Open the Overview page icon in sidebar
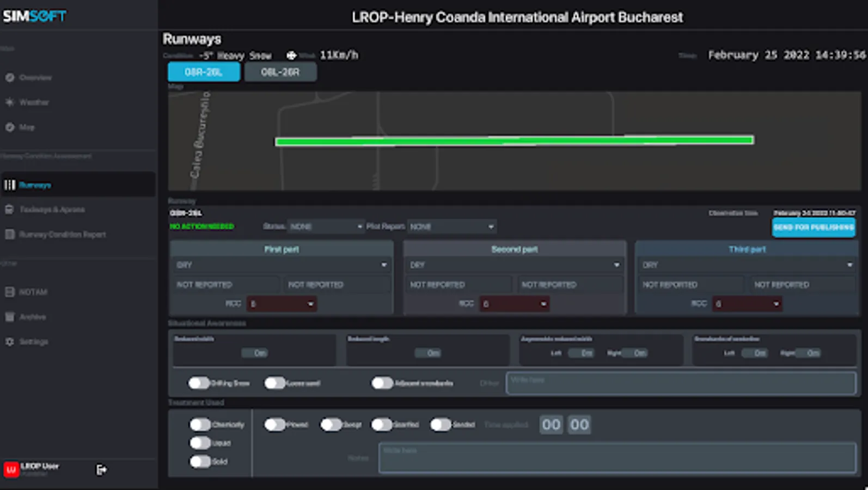This screenshot has height=490, width=868. 10,77
